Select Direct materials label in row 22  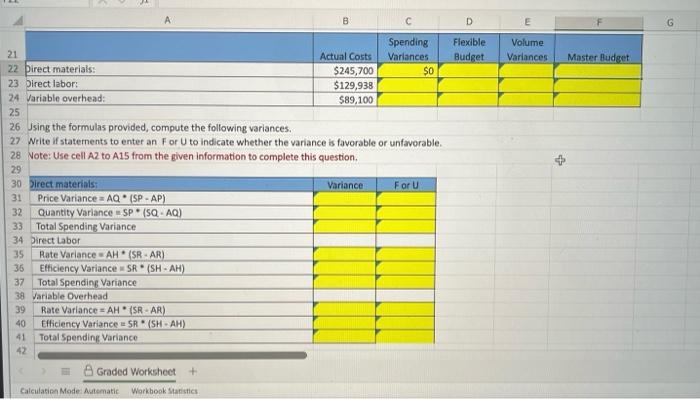tap(60, 69)
